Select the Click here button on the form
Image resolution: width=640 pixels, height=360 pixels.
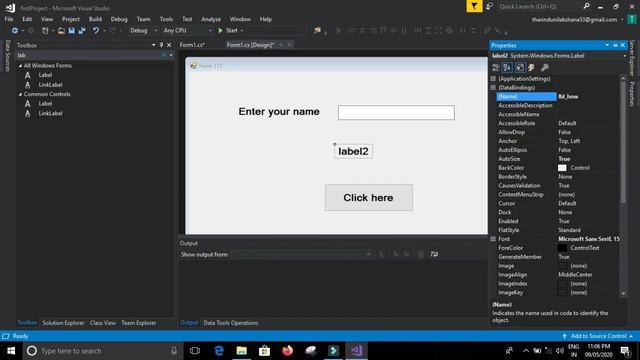[x=369, y=198]
